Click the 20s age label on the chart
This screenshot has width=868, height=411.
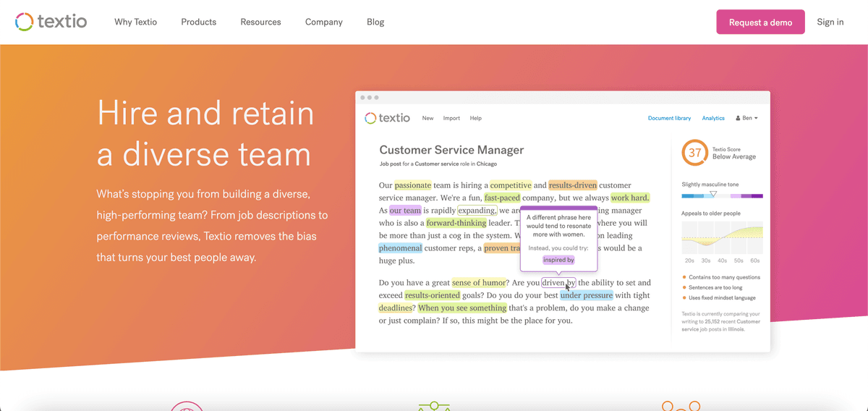click(689, 260)
